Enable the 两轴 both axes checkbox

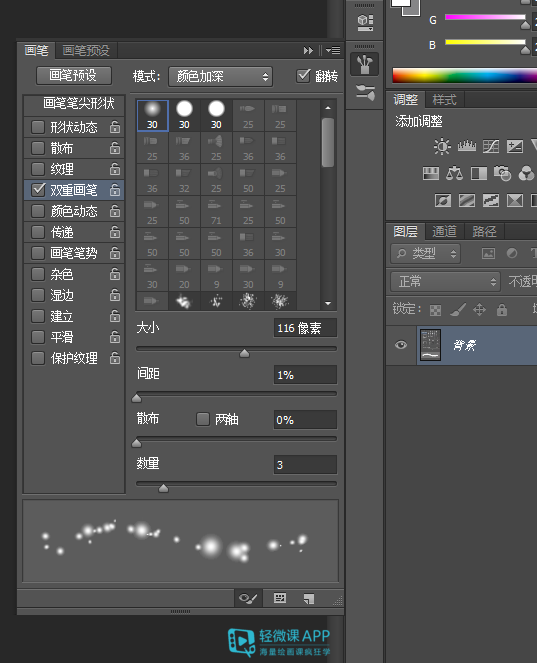click(203, 419)
